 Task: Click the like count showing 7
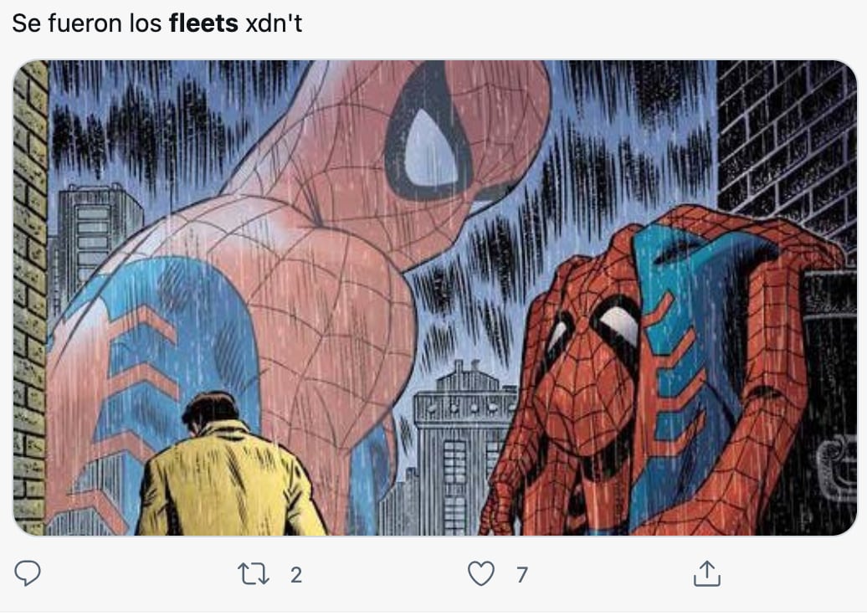[522, 575]
